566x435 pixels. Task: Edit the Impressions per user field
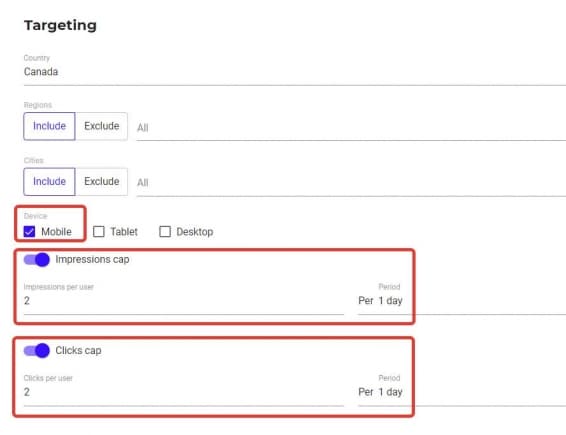point(184,301)
